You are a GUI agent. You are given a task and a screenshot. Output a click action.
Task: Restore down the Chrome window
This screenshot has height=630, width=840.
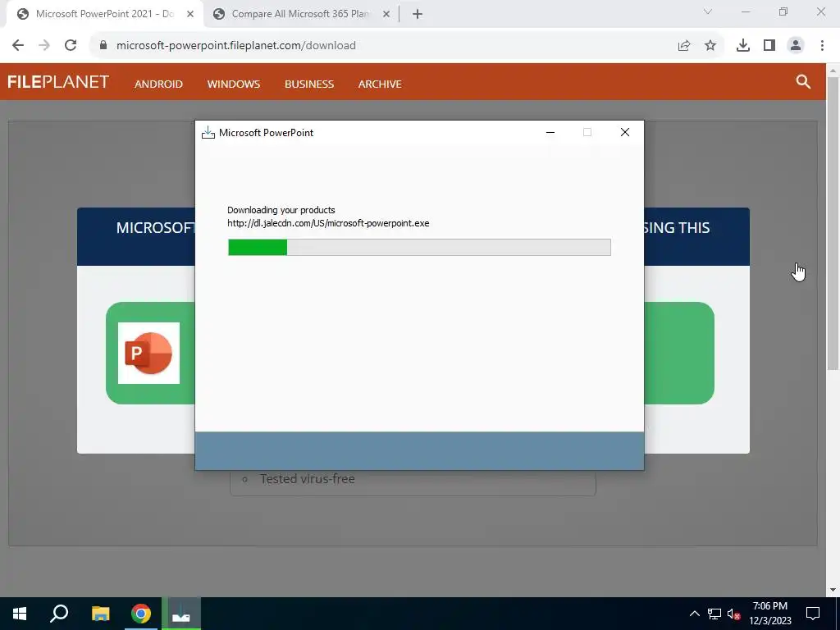(x=783, y=11)
